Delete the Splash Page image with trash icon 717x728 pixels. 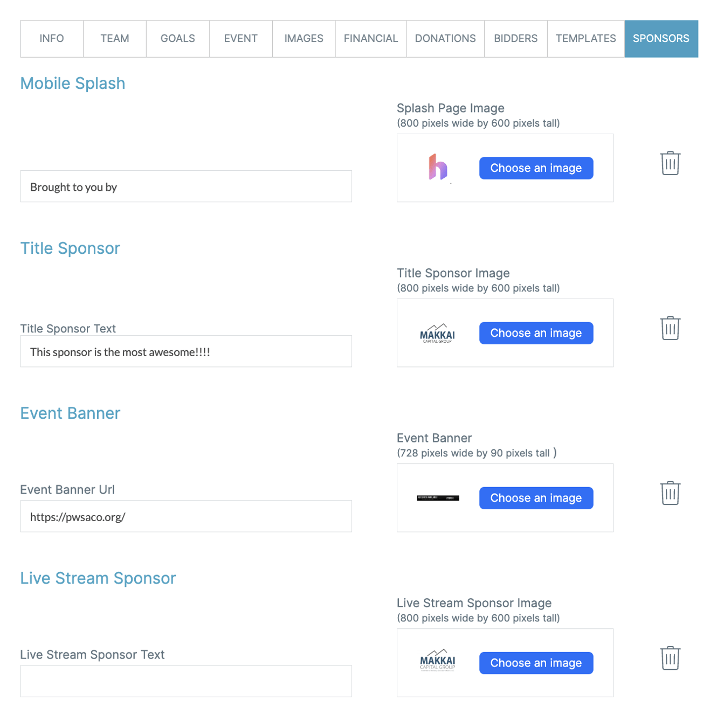click(670, 163)
